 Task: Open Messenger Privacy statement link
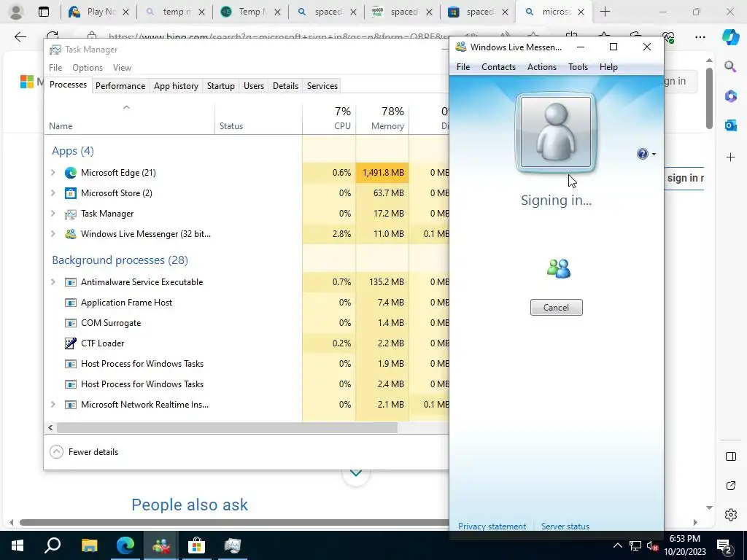click(492, 526)
